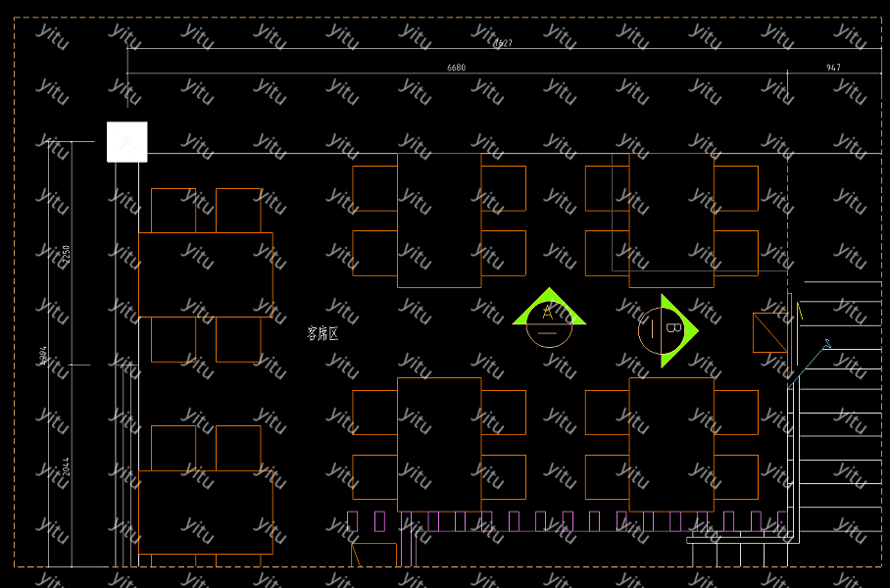Pick the leftmost magenta rectangle in the bottom row

(353, 521)
